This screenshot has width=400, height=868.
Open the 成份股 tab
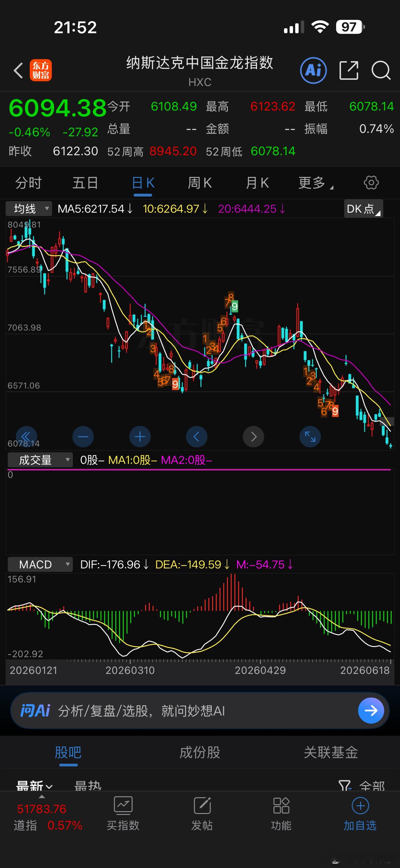click(x=200, y=752)
